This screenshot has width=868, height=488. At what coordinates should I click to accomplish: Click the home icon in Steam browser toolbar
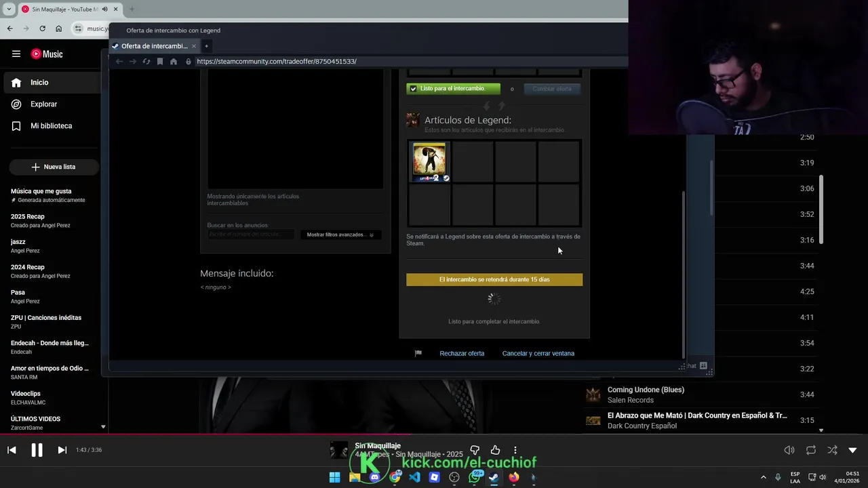[174, 61]
